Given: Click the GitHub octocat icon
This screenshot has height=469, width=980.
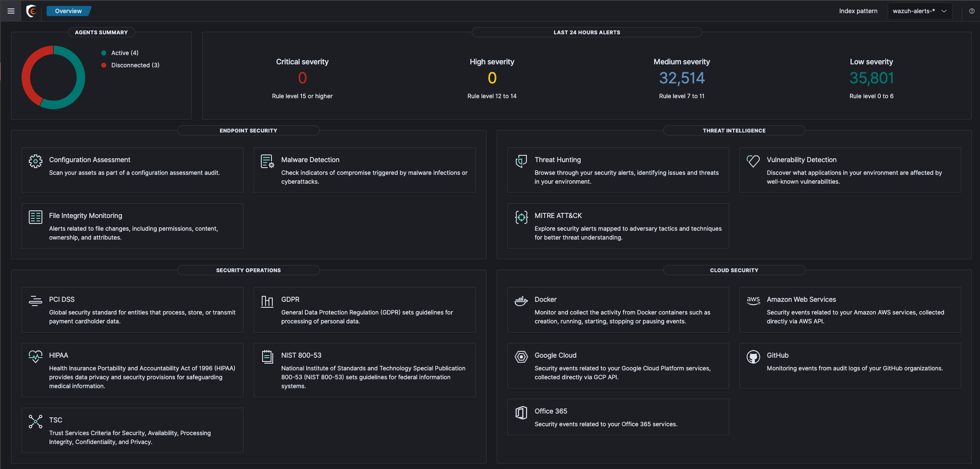Looking at the screenshot, I should click(753, 357).
